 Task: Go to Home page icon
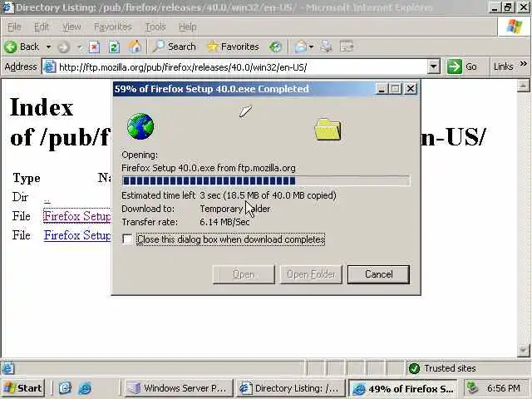point(135,47)
